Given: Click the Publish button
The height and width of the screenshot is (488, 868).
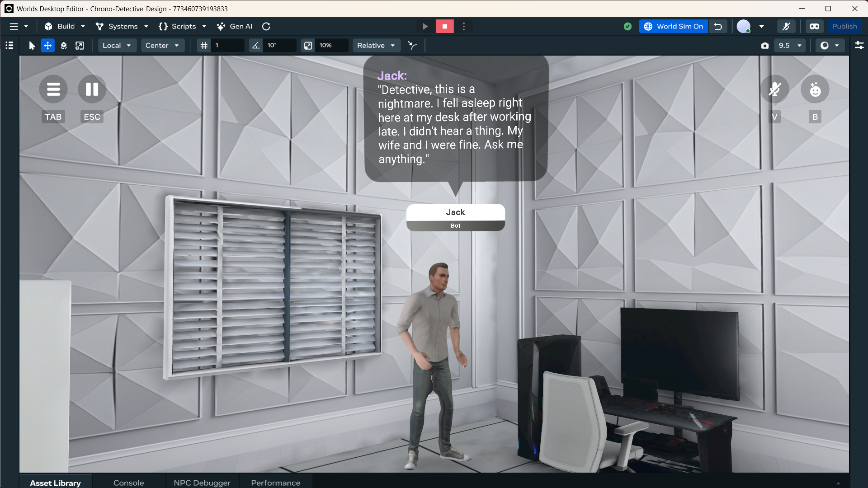Looking at the screenshot, I should point(844,26).
